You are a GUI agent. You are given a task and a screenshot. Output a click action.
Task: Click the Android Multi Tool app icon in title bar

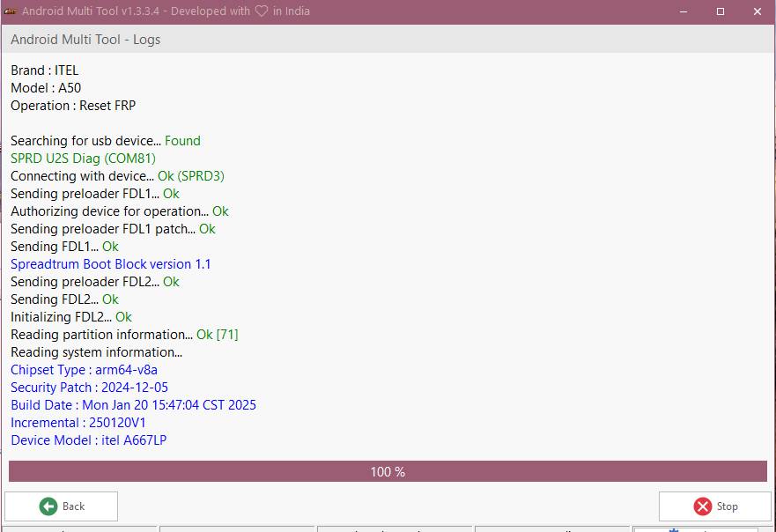(x=11, y=11)
